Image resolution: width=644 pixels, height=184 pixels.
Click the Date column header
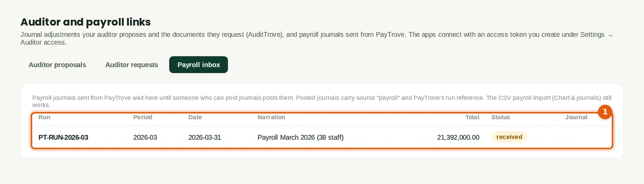coord(195,117)
